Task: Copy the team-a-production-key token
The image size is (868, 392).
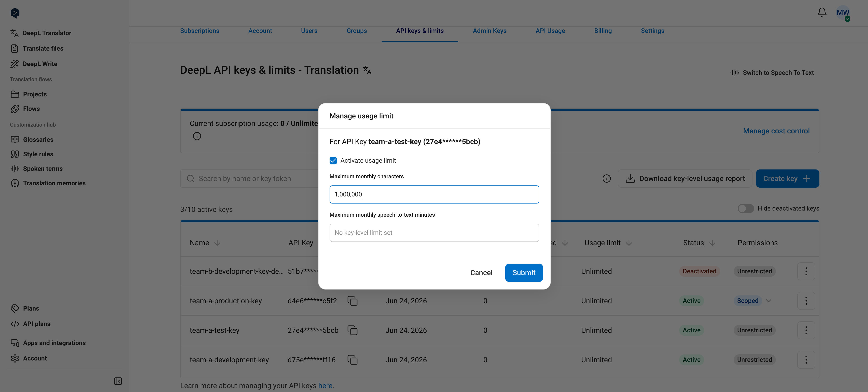Action: [x=353, y=301]
